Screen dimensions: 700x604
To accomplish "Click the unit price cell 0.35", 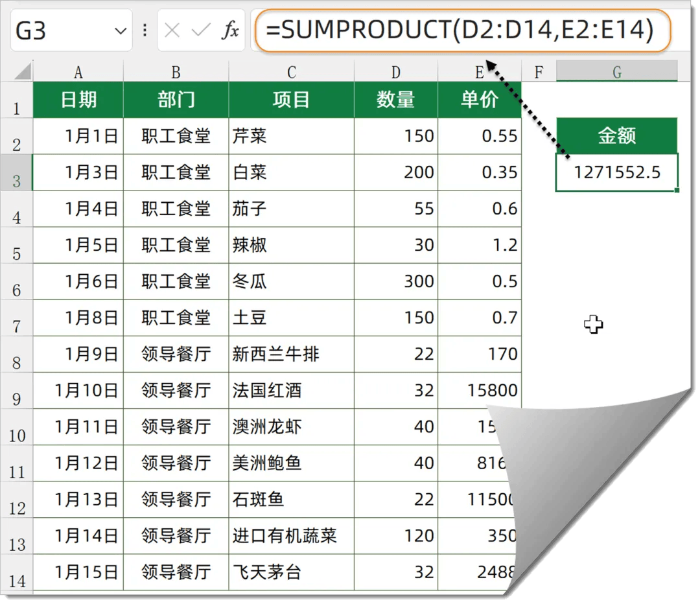I will (480, 172).
